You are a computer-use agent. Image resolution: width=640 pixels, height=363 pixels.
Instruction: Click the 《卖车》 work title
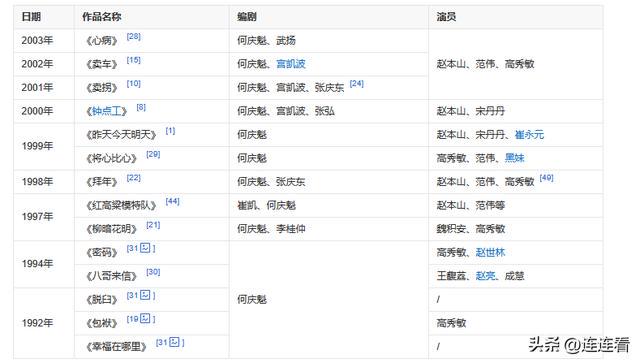tap(102, 65)
